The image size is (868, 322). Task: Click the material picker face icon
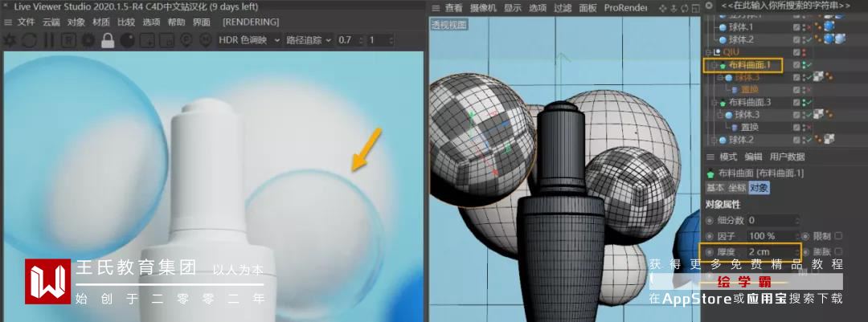pos(206,40)
